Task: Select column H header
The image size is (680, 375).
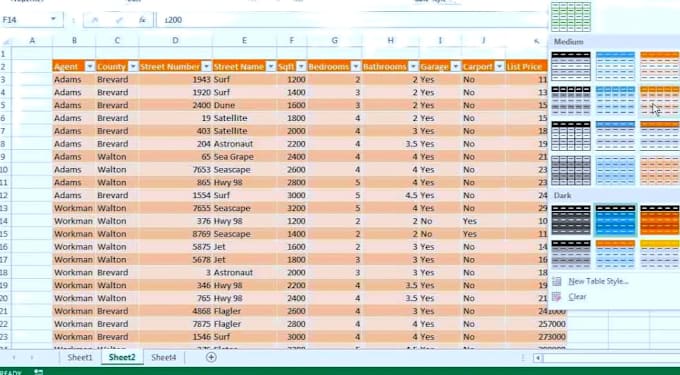Action: coord(390,40)
